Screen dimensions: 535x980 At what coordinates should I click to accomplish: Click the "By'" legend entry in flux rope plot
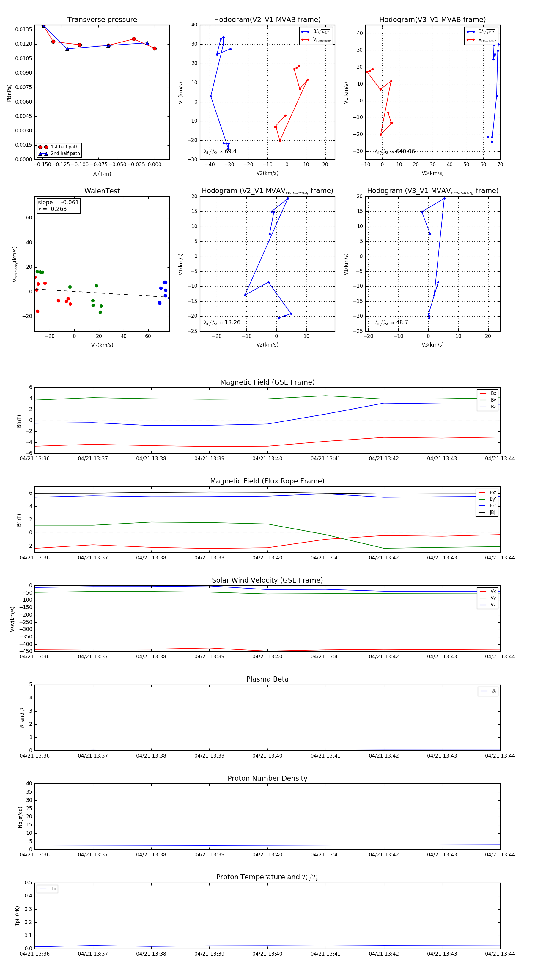487,499
